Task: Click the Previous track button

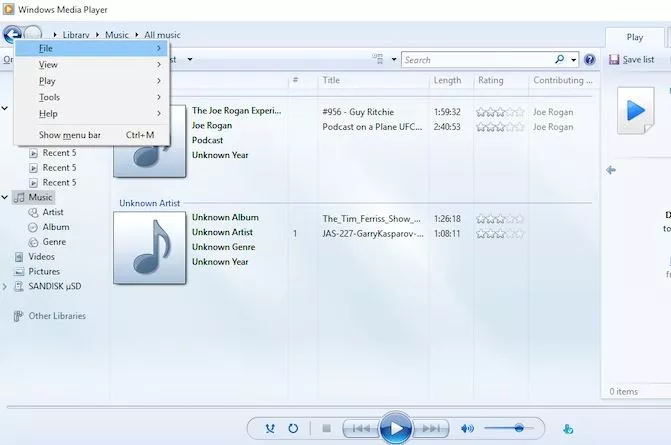Action: click(x=361, y=428)
